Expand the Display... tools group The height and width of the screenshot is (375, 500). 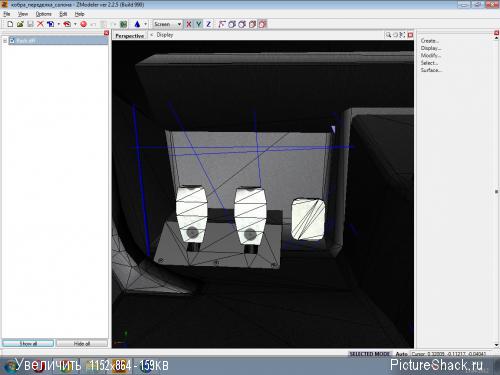(431, 48)
